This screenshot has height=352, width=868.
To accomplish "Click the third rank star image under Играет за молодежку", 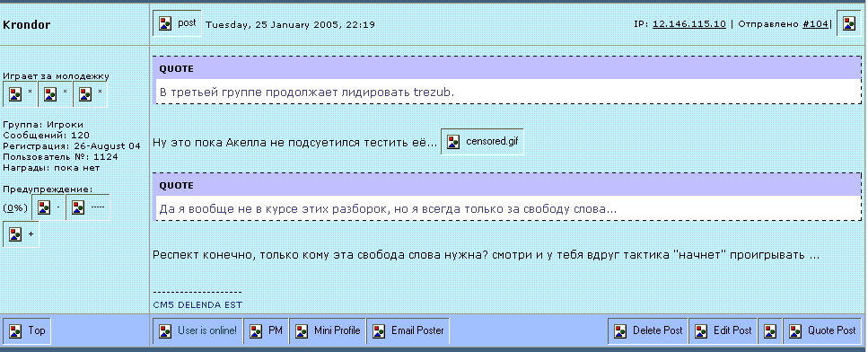I will (90, 94).
